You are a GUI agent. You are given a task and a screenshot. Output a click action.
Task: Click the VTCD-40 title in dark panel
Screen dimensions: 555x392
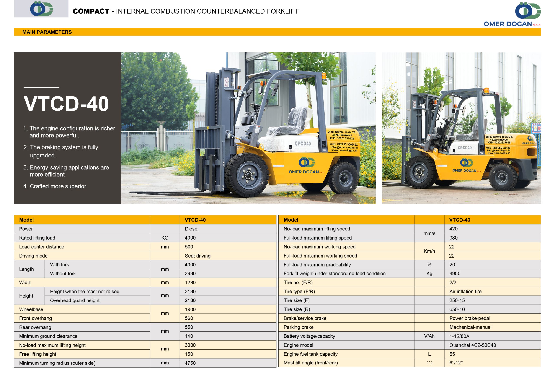click(66, 104)
